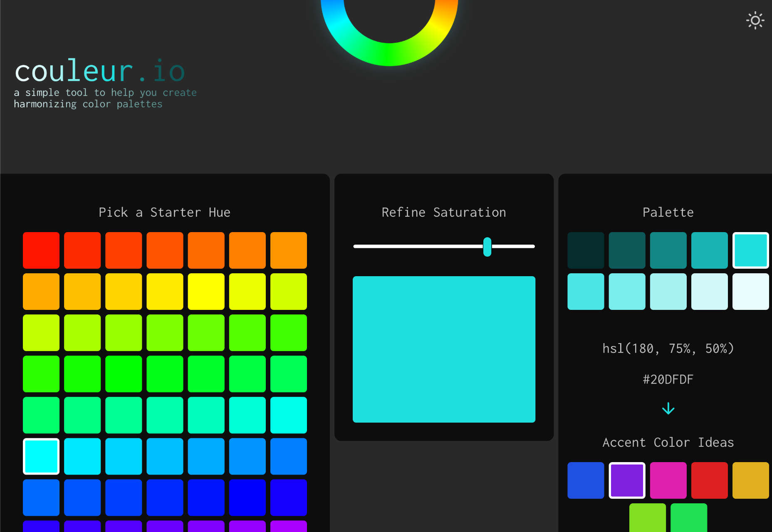The width and height of the screenshot is (772, 532).
Task: Pick the first light cyan swatch in second palette row
Action: (x=586, y=292)
